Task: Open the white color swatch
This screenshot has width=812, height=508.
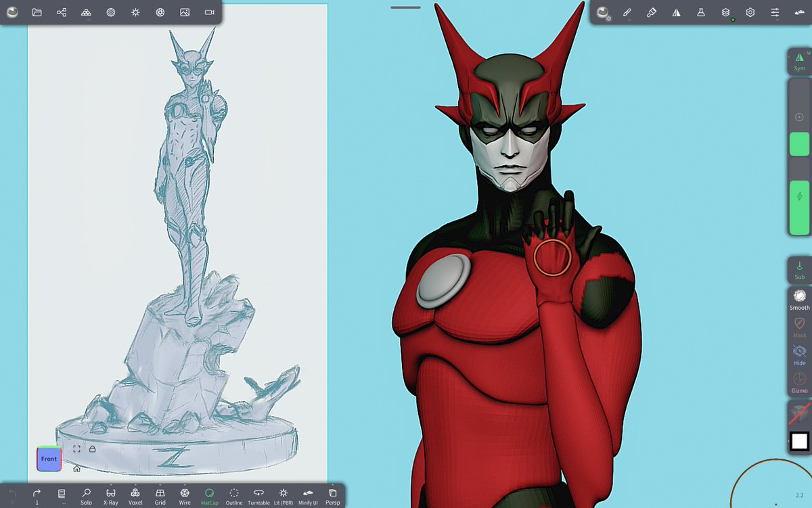Action: [x=800, y=441]
